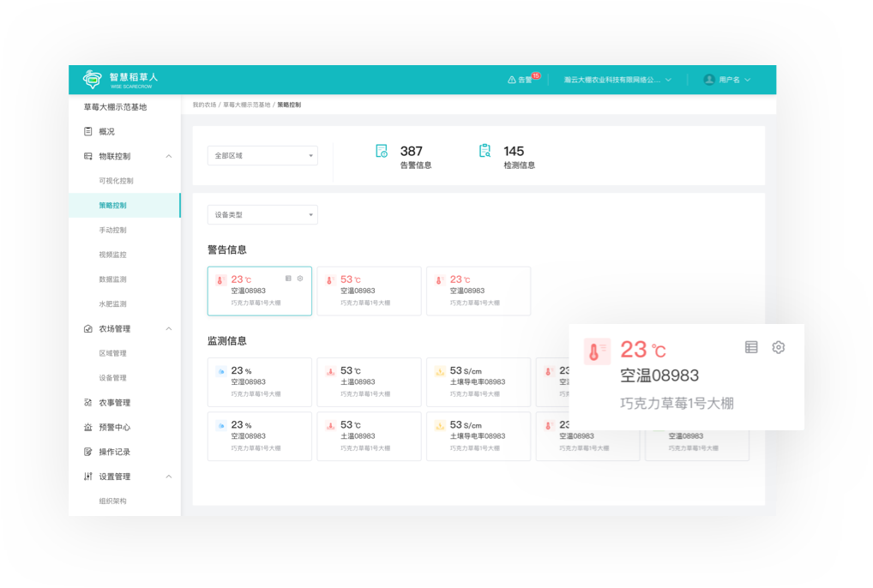
Task: Open 概况 overview menu item
Action: pyautogui.click(x=106, y=132)
